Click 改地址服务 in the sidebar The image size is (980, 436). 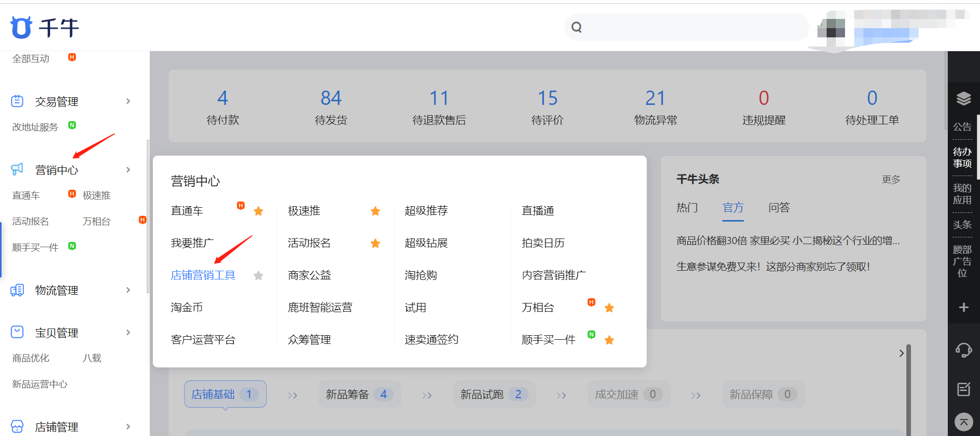[x=35, y=127]
